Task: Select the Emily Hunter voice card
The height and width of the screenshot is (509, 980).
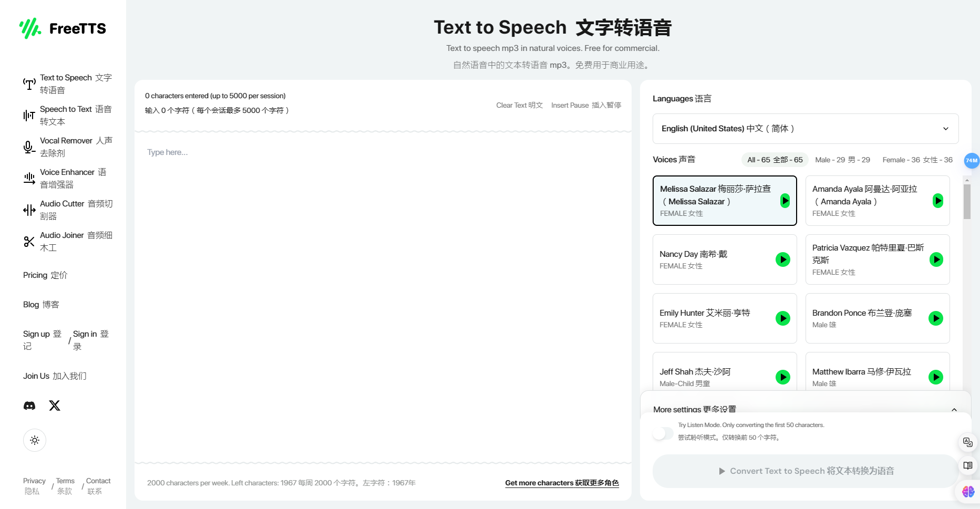Action: 725,318
